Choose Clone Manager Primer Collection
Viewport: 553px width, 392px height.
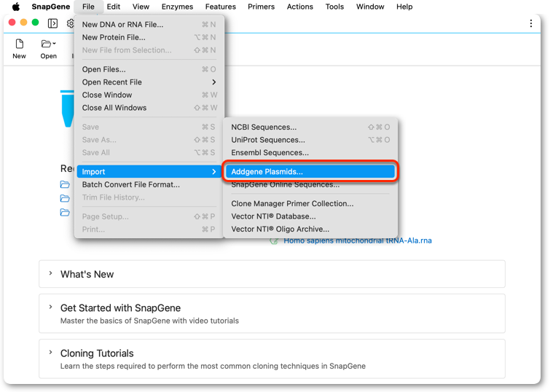310,203
